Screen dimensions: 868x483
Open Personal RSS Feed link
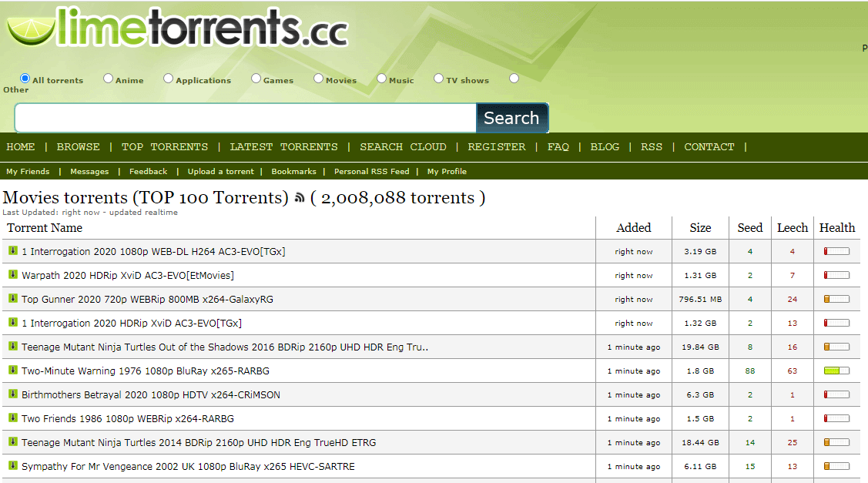(372, 171)
